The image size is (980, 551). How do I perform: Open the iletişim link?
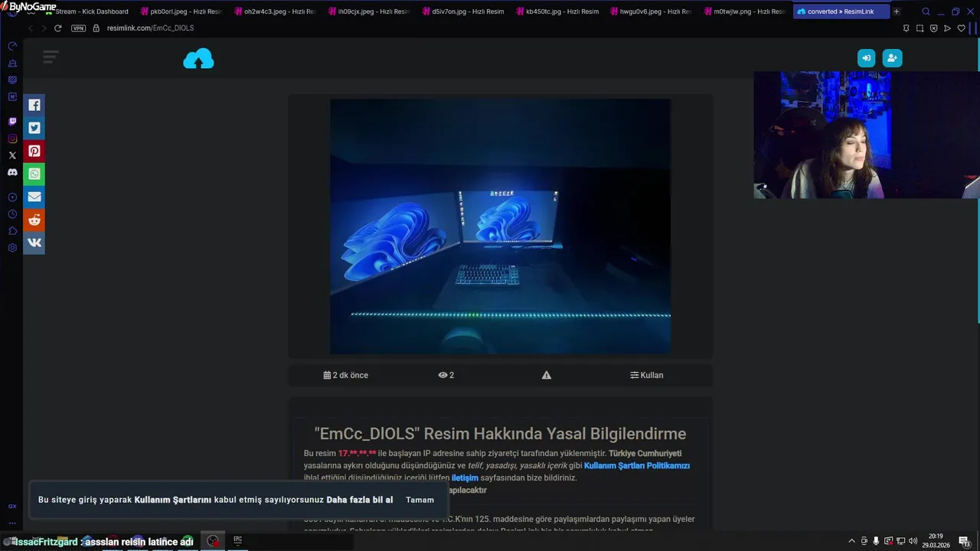465,478
